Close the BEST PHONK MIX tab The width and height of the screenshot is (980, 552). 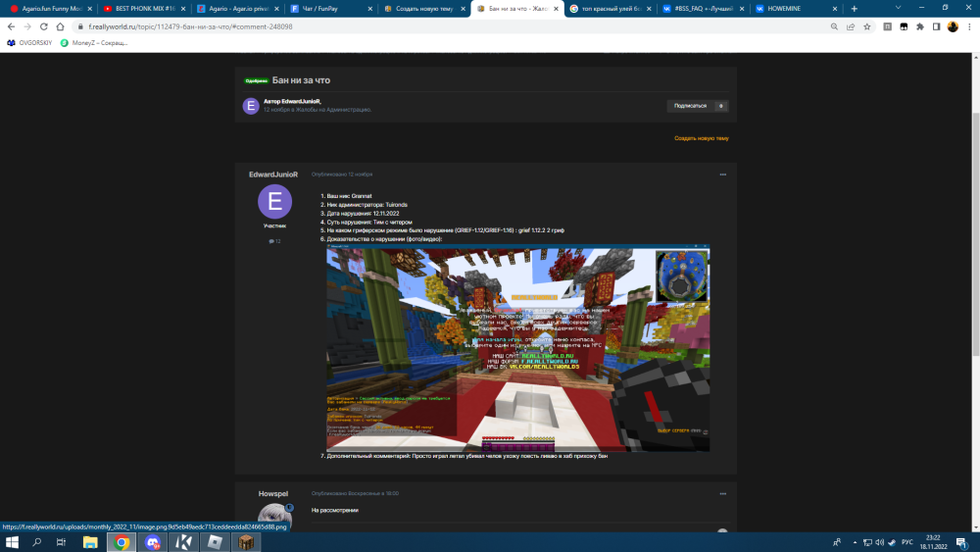coord(183,9)
